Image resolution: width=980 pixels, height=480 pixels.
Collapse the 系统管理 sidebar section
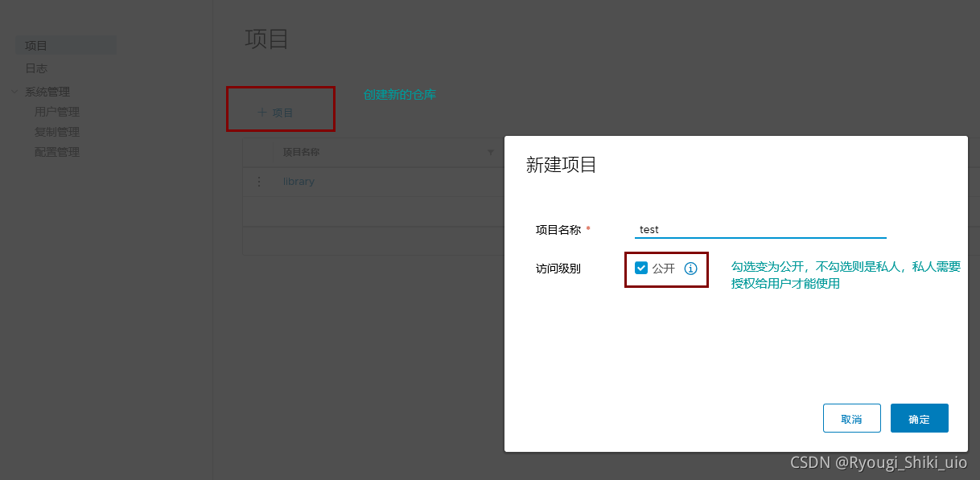[14, 91]
